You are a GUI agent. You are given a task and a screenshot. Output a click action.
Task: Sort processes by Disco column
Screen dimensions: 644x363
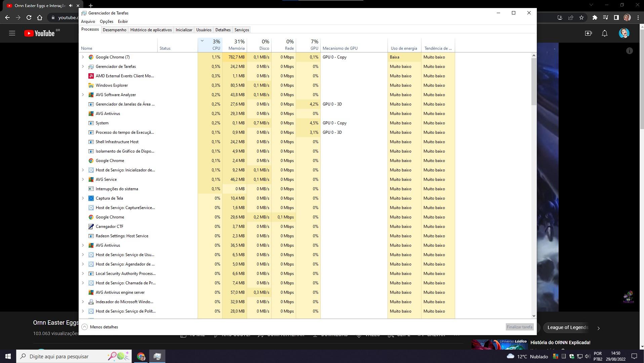[259, 45]
